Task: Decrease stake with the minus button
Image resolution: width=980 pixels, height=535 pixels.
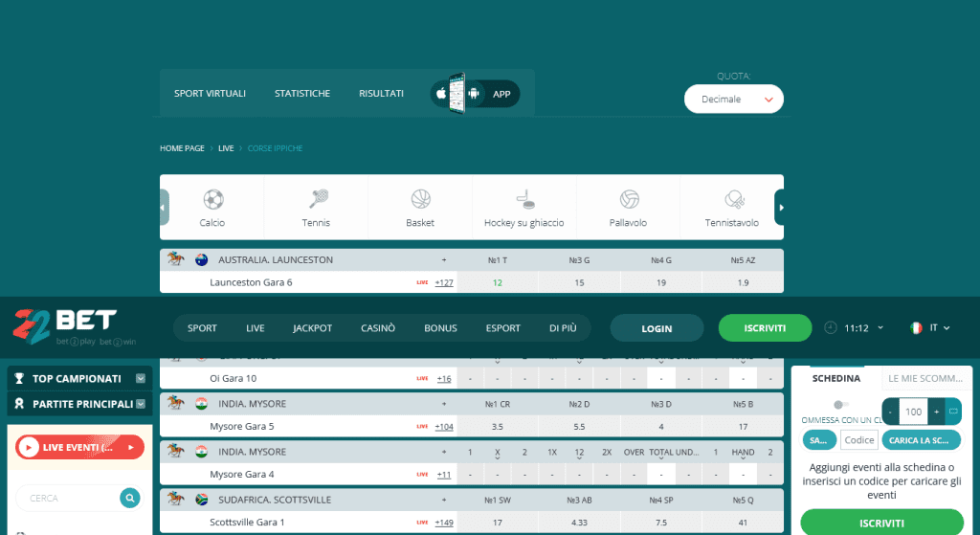Action: tap(890, 412)
